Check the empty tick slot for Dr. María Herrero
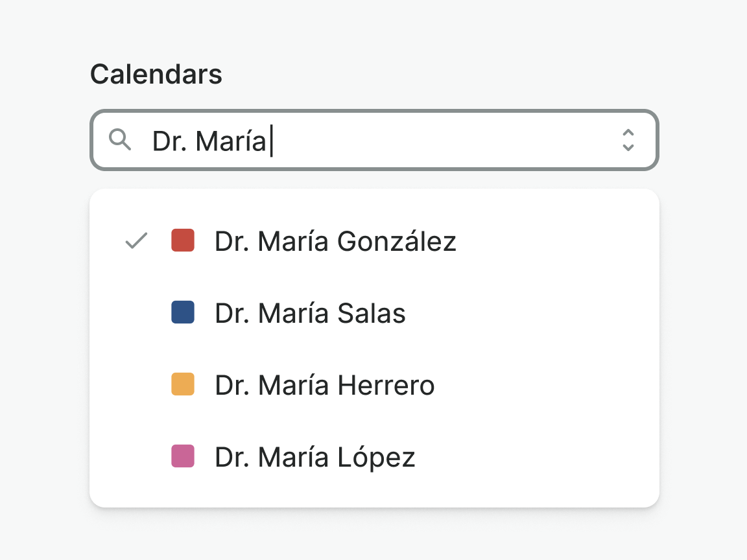747x560 pixels. [x=136, y=385]
